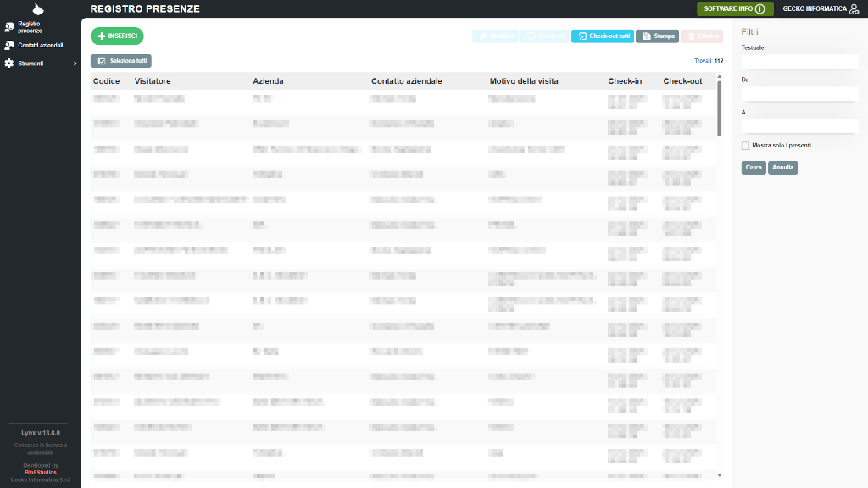Click the table's vertical scrollbar thumb
This screenshot has width=868, height=488.
coord(719,108)
